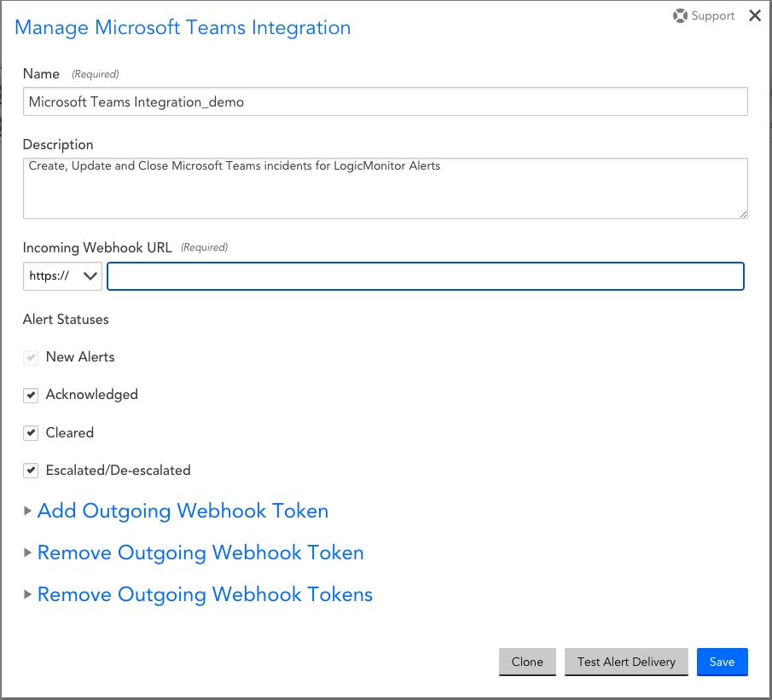Click the description resize handle
This screenshot has width=772, height=700.
tap(744, 214)
